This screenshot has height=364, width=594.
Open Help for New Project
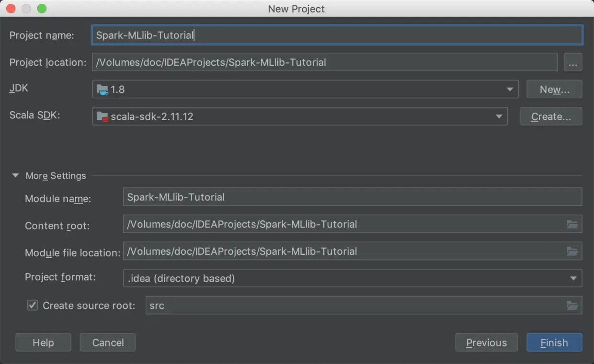[43, 342]
